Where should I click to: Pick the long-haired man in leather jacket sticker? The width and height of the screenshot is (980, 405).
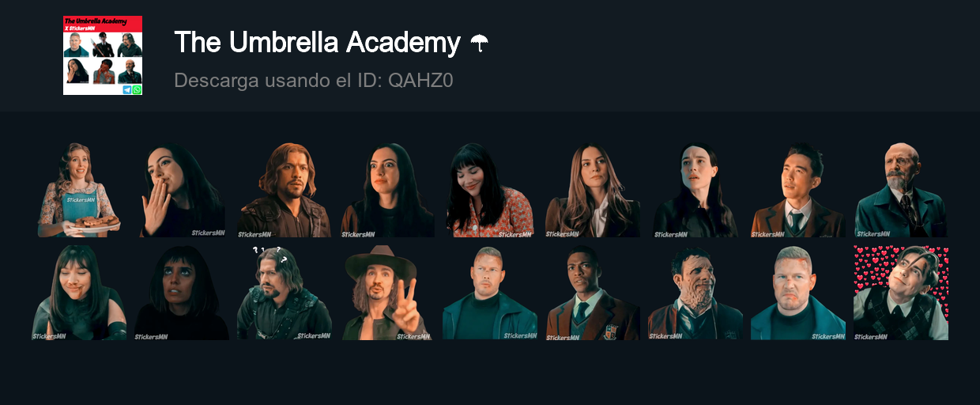[x=285, y=190]
